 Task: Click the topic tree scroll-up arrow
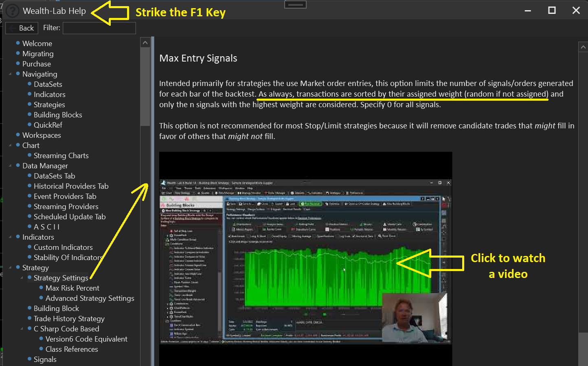point(145,42)
